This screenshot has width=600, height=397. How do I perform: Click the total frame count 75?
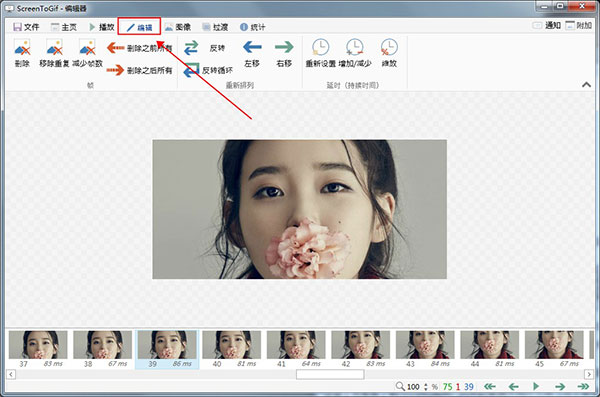447,387
